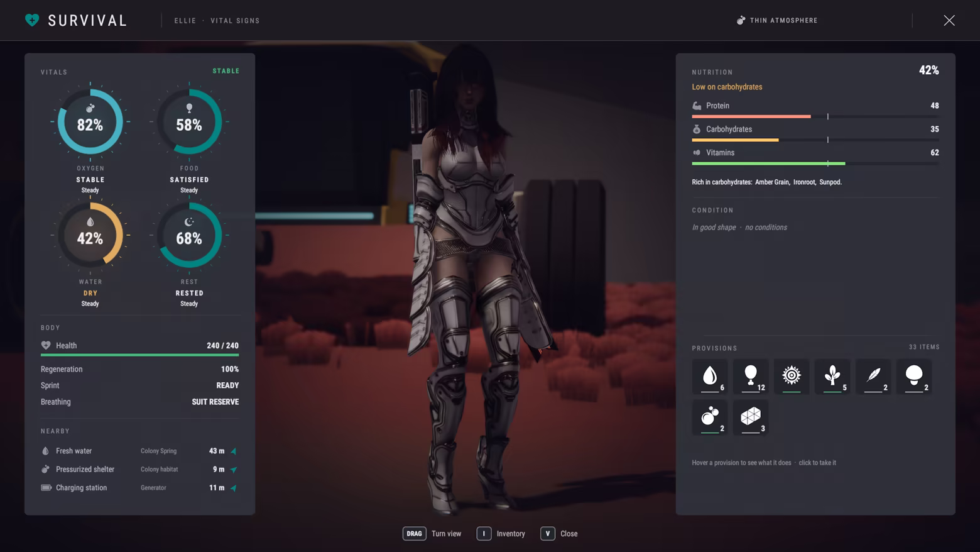
Task: Click the 'ELLIE' character name in header
Action: click(x=185, y=21)
